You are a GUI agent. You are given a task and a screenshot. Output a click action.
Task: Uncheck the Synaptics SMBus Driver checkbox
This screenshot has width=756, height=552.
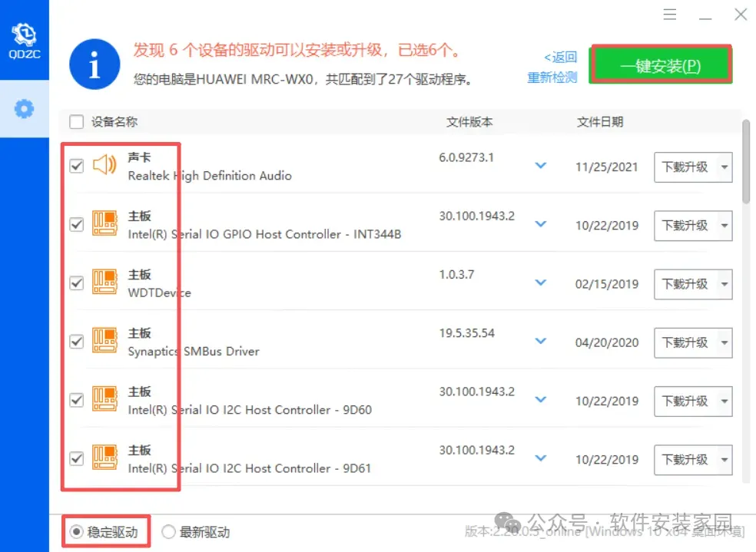[x=77, y=342]
